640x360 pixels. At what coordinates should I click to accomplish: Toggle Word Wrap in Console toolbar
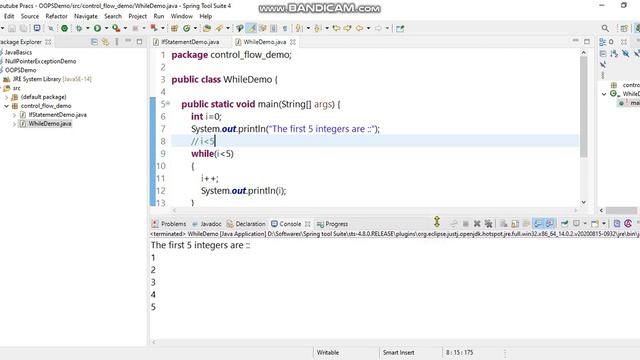click(x=527, y=223)
